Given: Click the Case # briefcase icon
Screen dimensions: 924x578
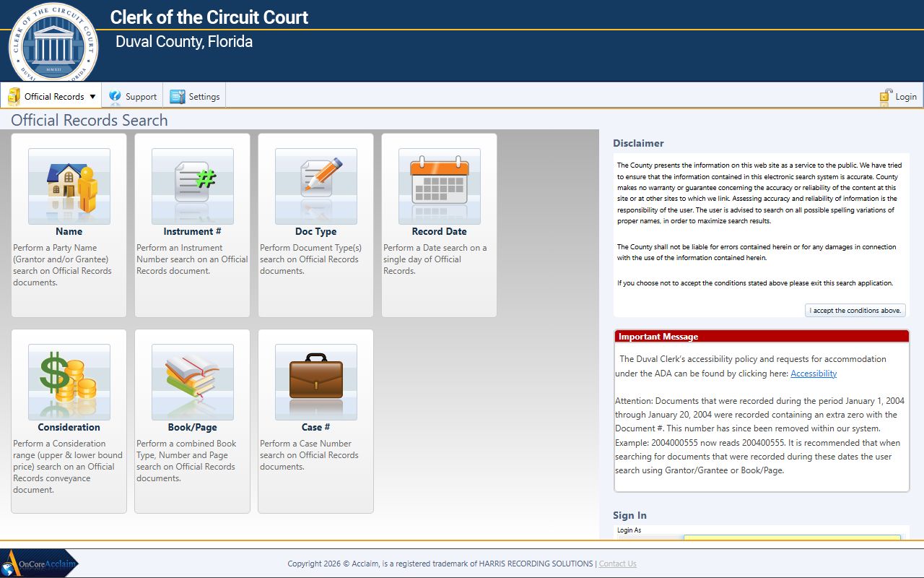Looking at the screenshot, I should 316,382.
